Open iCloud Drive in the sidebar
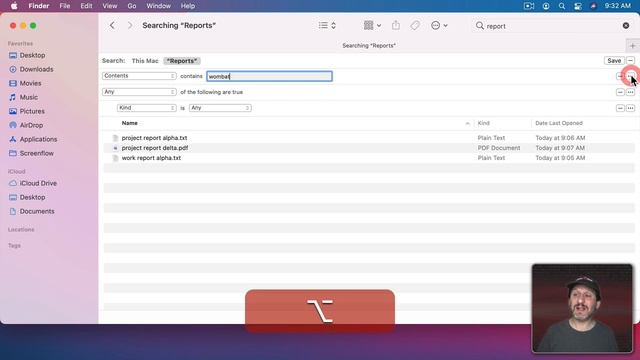The width and height of the screenshot is (640, 360). 38,183
